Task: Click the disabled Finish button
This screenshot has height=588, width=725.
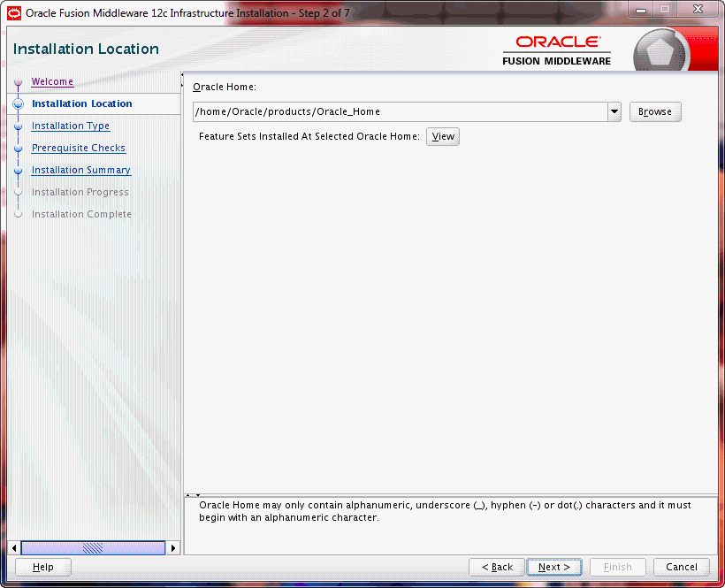Action: [618, 567]
